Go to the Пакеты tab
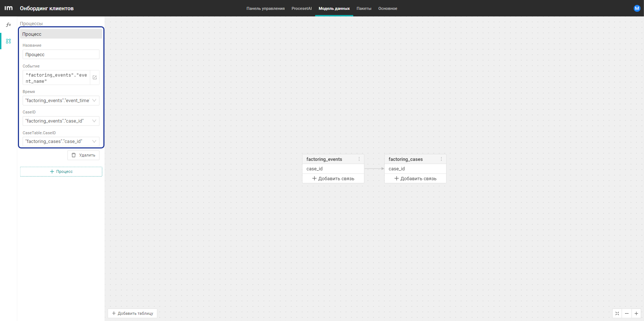Viewport: 644px width, 321px height. click(364, 8)
